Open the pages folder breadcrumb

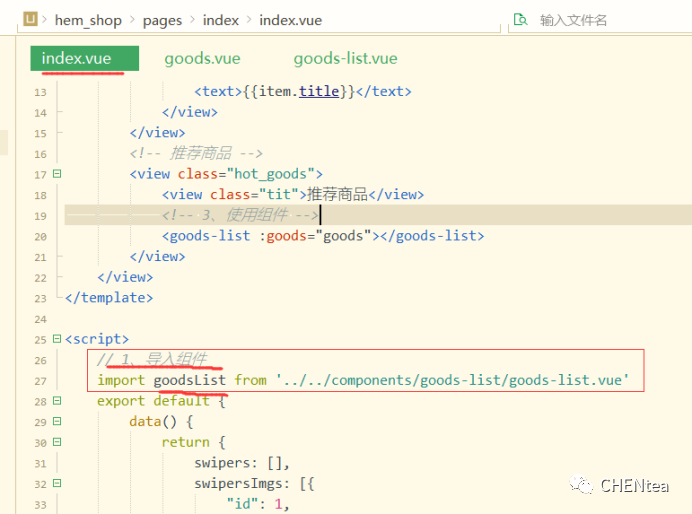click(162, 20)
